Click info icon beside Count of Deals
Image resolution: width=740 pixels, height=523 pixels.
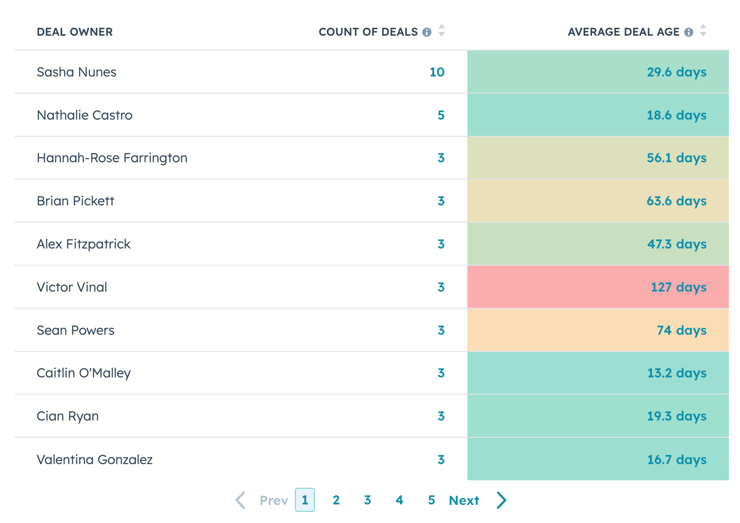427,32
